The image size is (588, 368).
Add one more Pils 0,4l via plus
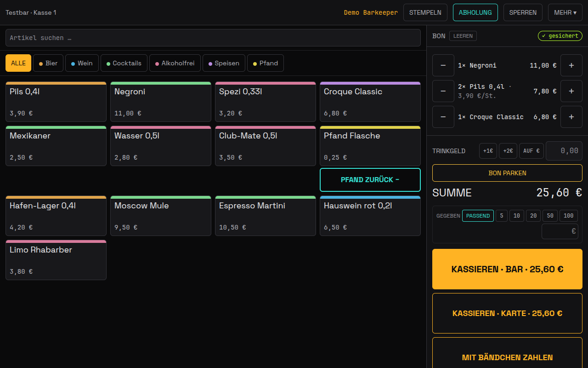click(x=571, y=91)
